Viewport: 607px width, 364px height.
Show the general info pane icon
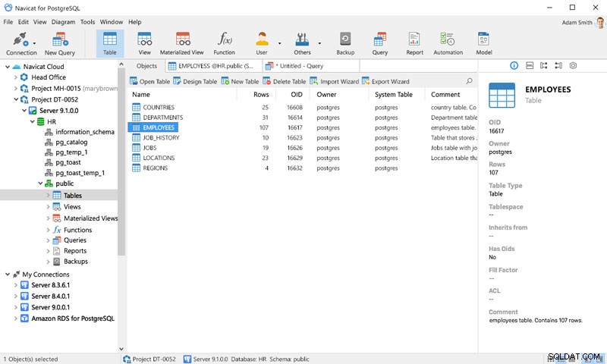point(514,66)
